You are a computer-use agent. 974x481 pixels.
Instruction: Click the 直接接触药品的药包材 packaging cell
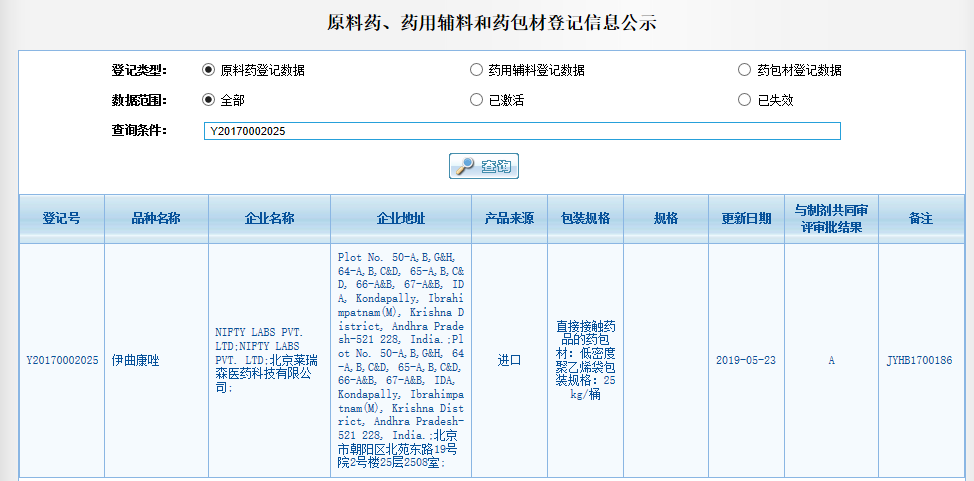pos(585,360)
